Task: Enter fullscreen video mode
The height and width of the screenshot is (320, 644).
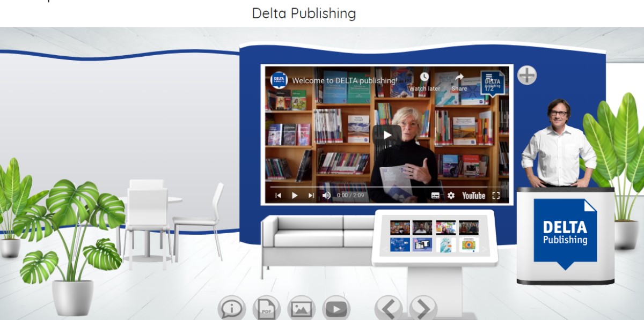Action: [x=496, y=196]
